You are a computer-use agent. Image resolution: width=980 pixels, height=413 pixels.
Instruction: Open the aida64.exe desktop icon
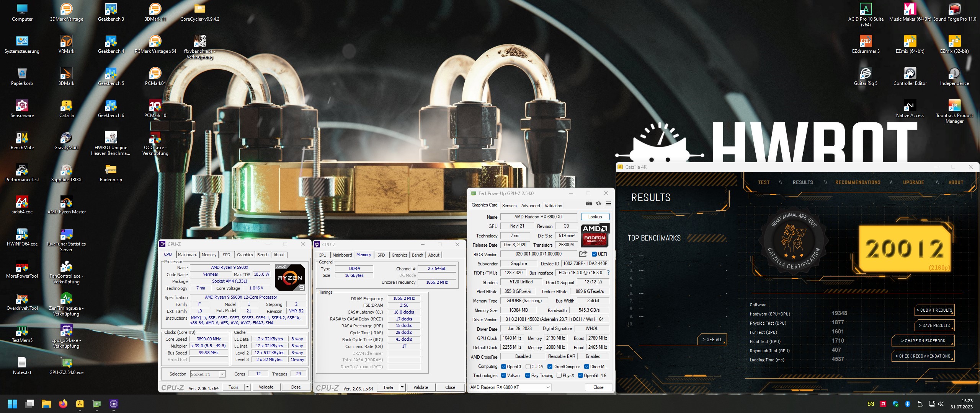(22, 205)
